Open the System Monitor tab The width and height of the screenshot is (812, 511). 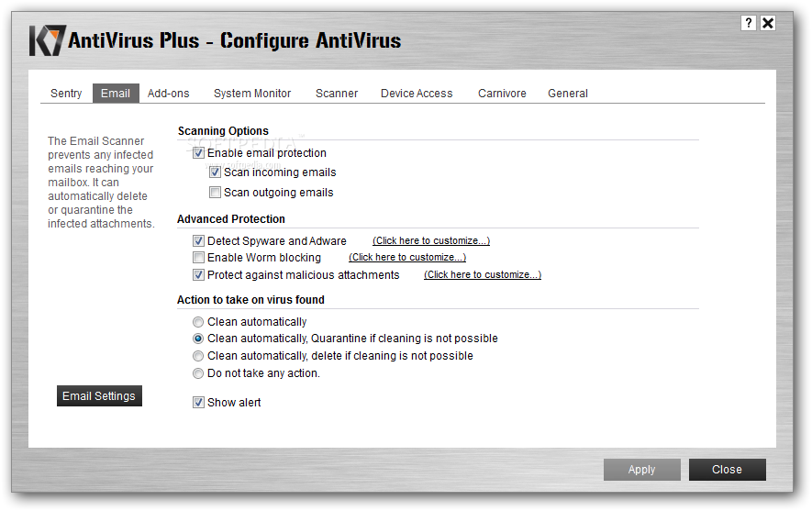pyautogui.click(x=252, y=94)
